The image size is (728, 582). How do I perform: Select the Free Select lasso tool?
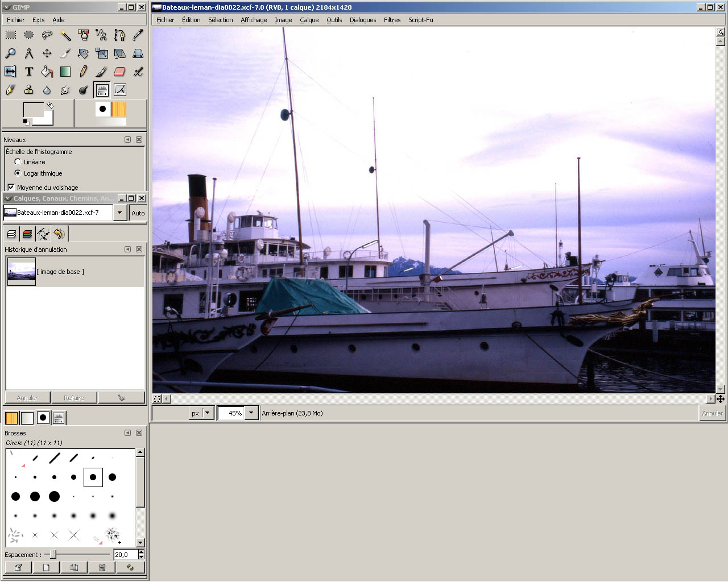click(47, 35)
